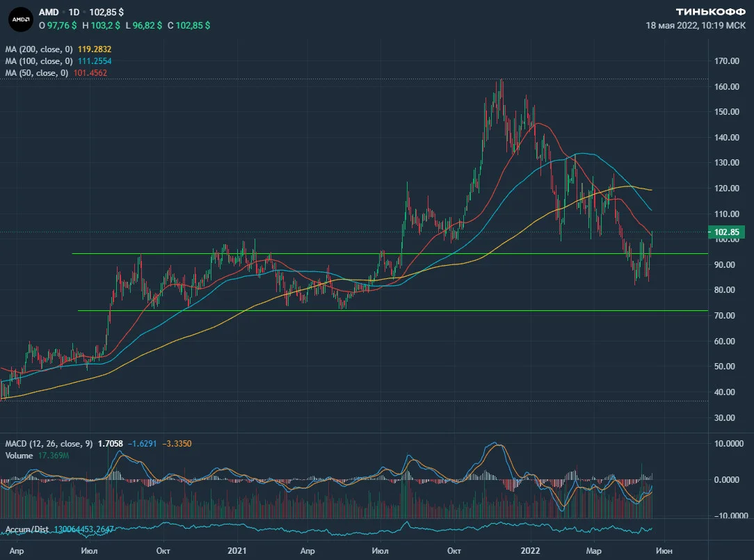Click the 2022 label on the time axis

click(531, 551)
